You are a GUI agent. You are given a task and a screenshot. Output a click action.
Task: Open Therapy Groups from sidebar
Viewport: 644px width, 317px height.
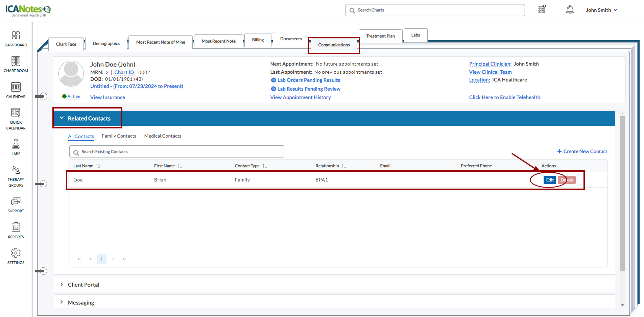(x=16, y=170)
